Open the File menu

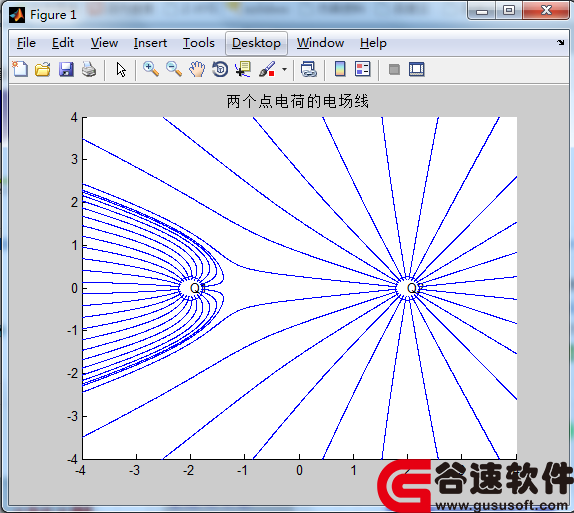tap(26, 43)
